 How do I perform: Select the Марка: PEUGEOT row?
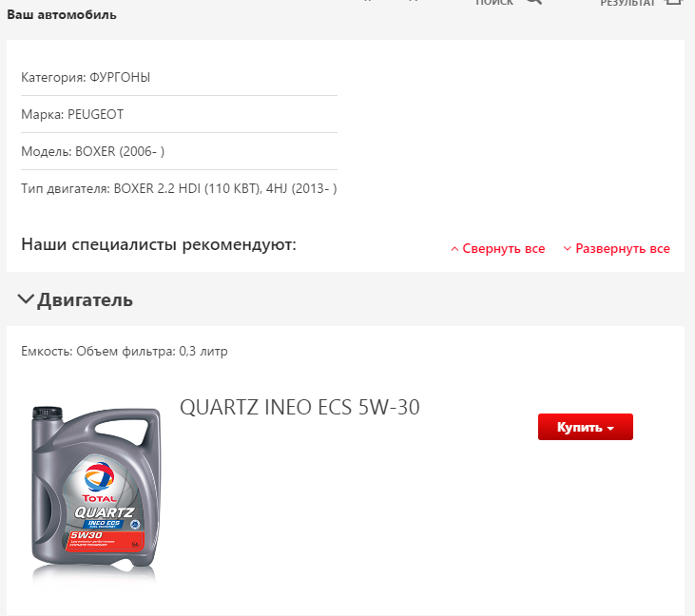click(179, 114)
